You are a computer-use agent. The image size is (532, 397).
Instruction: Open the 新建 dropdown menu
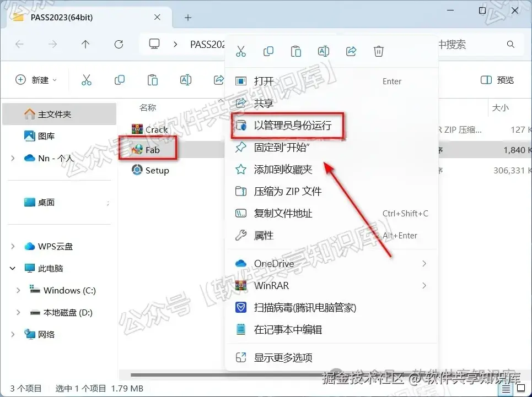coord(36,79)
